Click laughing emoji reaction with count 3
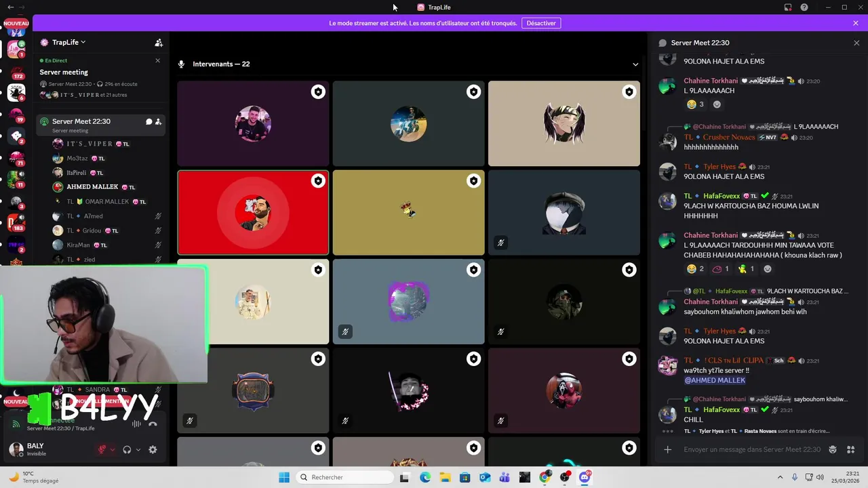The width and height of the screenshot is (868, 488). tap(695, 104)
